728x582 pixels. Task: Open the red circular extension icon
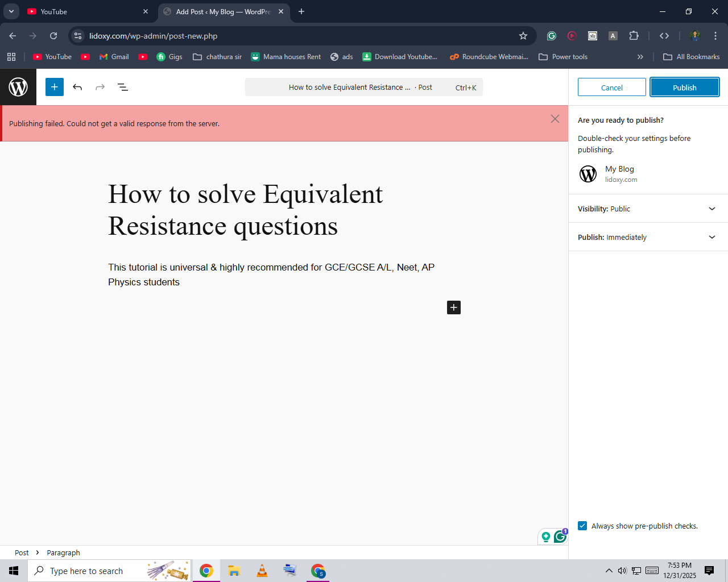pyautogui.click(x=572, y=36)
